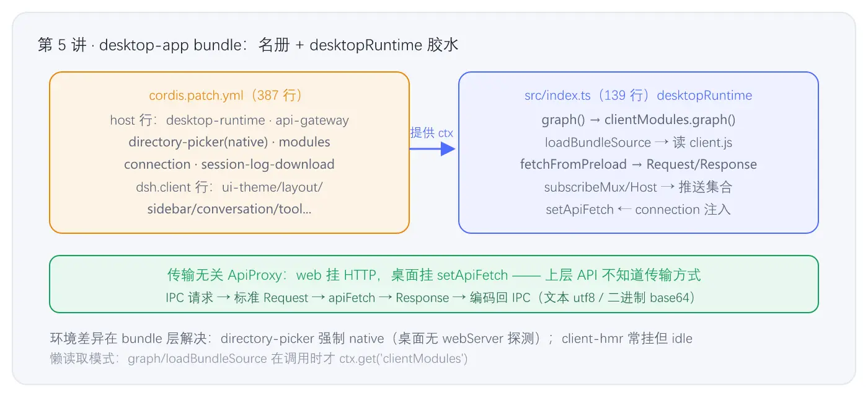Select the 'src/index.ts（139 行）desktopRuntime' heading

click(638, 96)
